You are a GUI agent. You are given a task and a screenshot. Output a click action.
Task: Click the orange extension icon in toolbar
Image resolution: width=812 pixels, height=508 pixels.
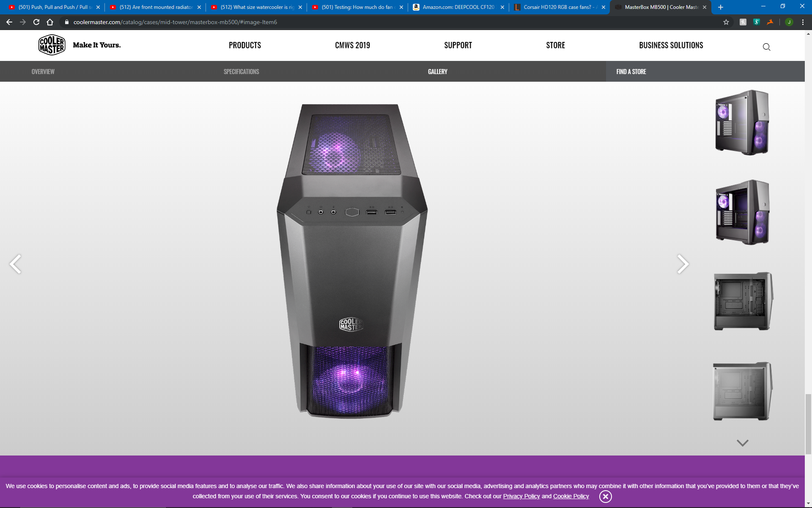[x=770, y=22]
